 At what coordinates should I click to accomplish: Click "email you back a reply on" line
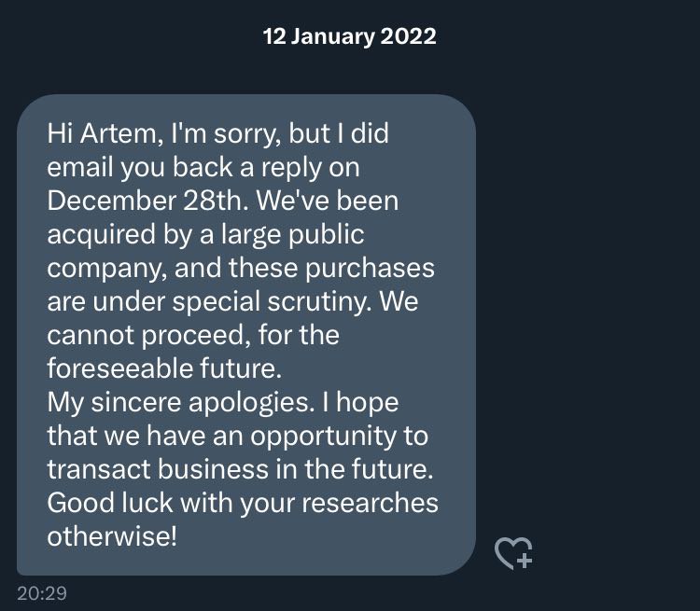point(203,168)
